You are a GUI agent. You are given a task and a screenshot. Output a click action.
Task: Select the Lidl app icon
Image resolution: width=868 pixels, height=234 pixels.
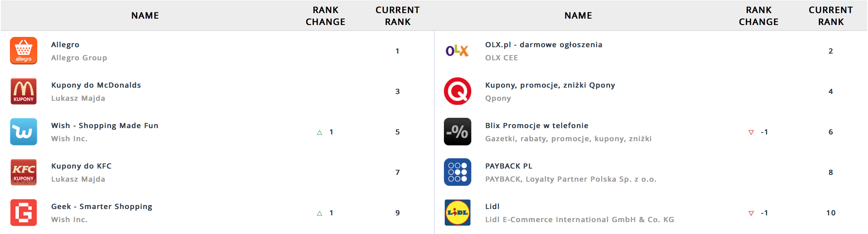pyautogui.click(x=457, y=213)
